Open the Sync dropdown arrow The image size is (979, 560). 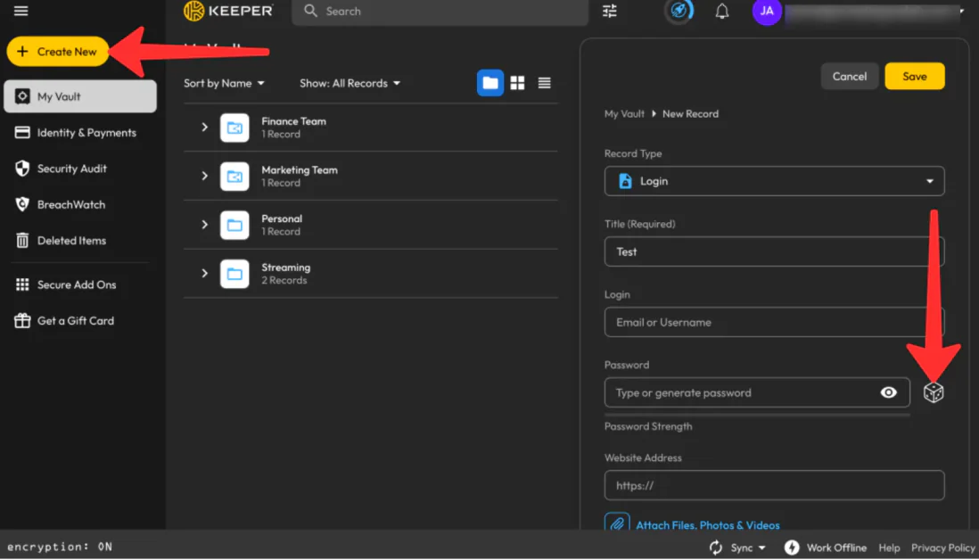point(761,548)
